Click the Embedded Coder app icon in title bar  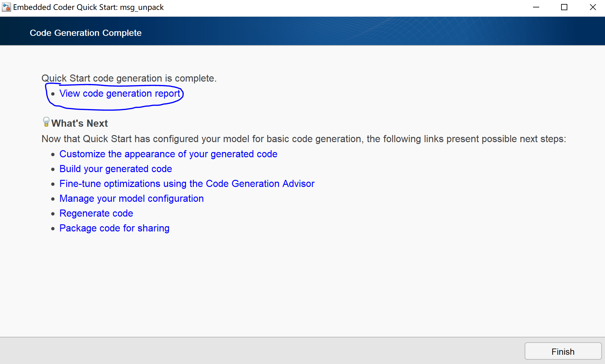coord(6,7)
